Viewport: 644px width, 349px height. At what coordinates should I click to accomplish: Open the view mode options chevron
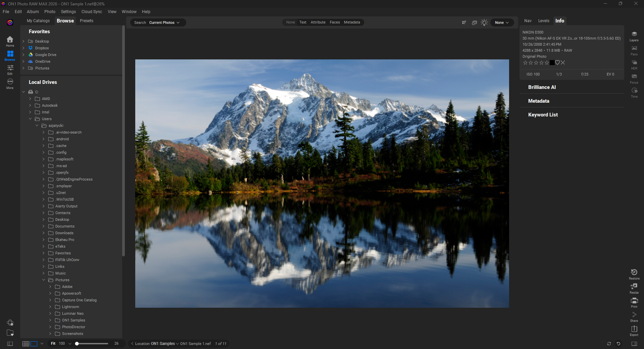click(x=42, y=344)
